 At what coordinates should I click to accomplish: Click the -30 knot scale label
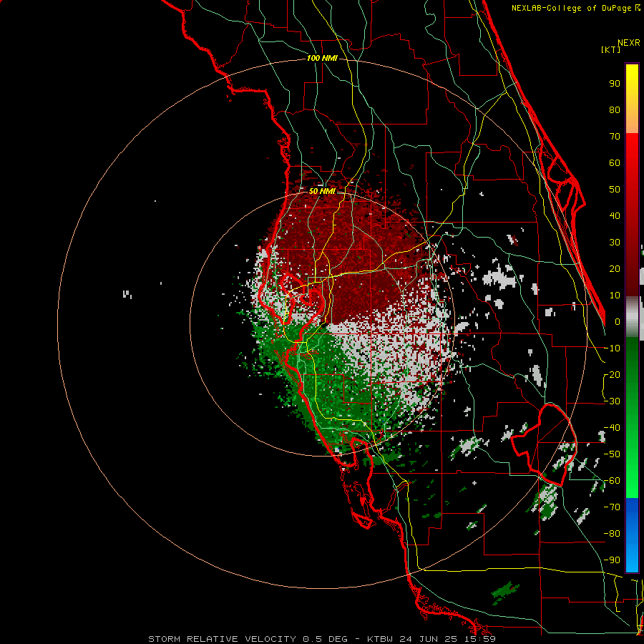pos(612,401)
